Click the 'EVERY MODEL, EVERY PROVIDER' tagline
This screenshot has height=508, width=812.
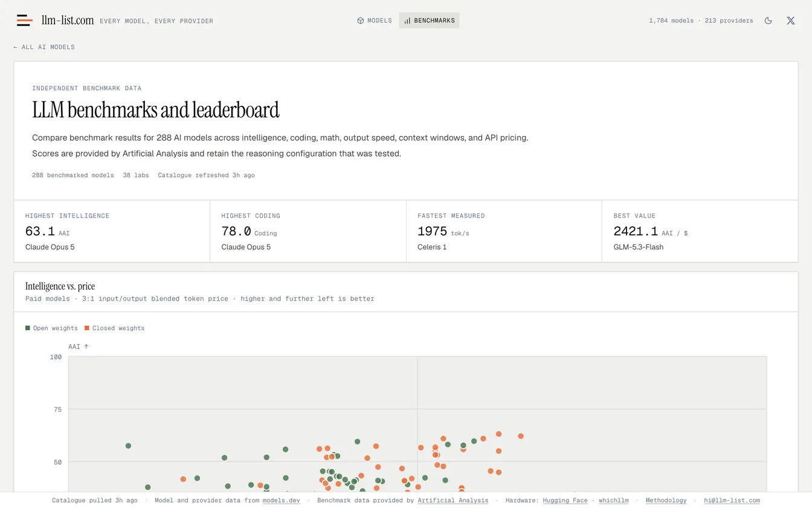click(x=156, y=21)
